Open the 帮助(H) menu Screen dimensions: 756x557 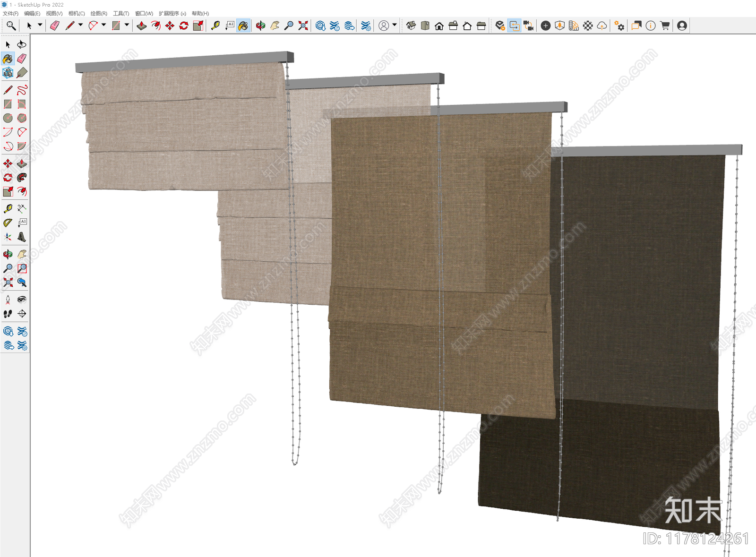coord(200,14)
